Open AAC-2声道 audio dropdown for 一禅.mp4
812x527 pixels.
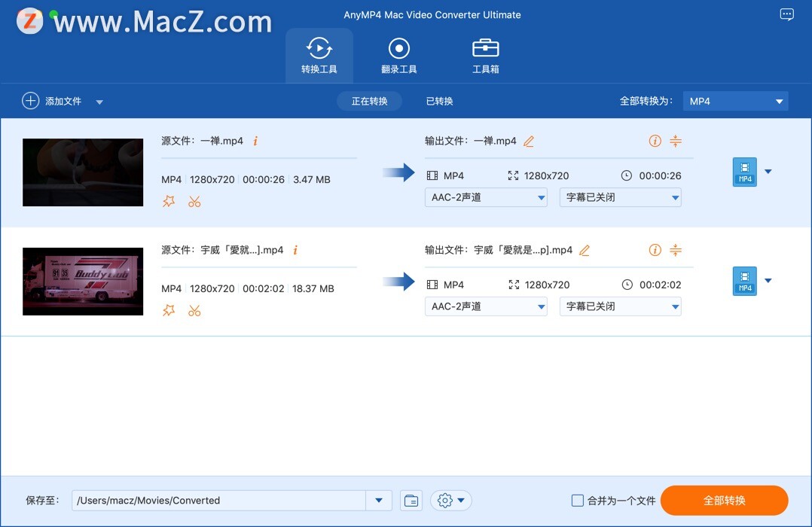point(486,197)
